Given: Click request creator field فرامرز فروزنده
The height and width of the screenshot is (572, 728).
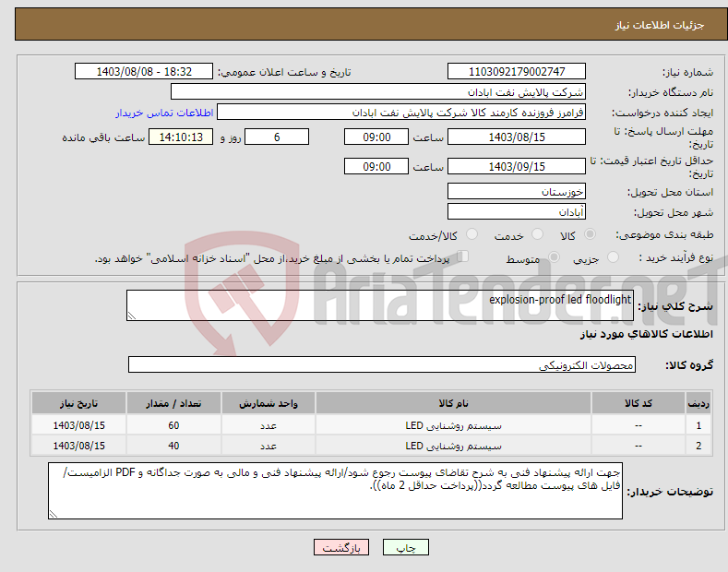Looking at the screenshot, I should (401, 113).
